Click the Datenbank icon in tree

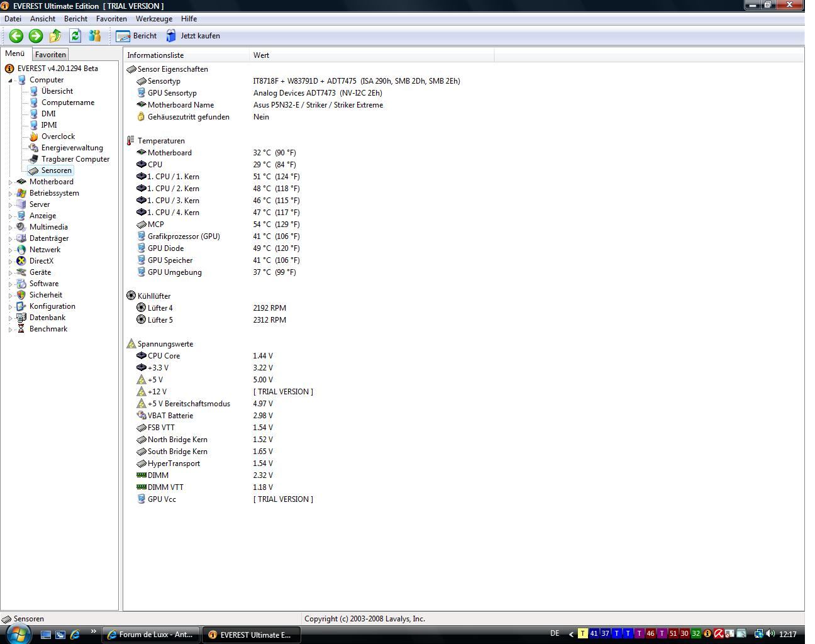(21, 318)
